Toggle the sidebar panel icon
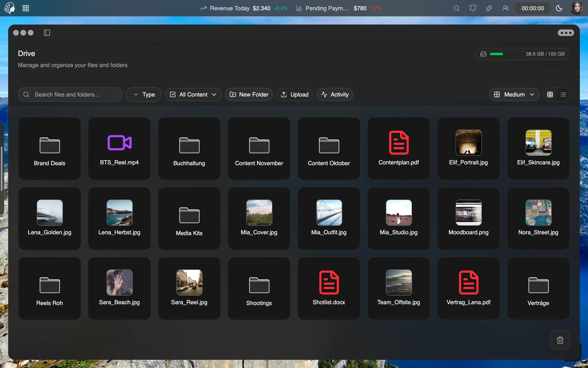The image size is (588, 368). click(x=47, y=33)
